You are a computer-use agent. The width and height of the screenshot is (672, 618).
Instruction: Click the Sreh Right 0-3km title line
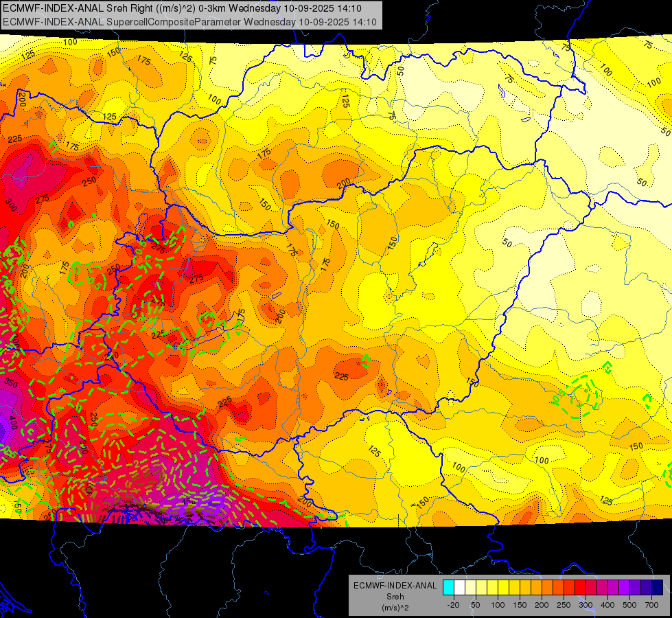tap(182, 8)
